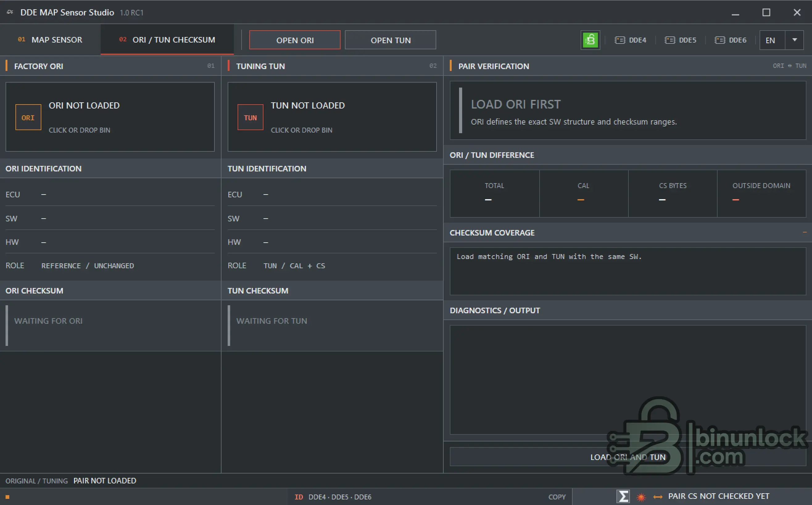Click the SW row under TUN IDENTIFICATION
This screenshot has width=812, height=505.
[332, 218]
